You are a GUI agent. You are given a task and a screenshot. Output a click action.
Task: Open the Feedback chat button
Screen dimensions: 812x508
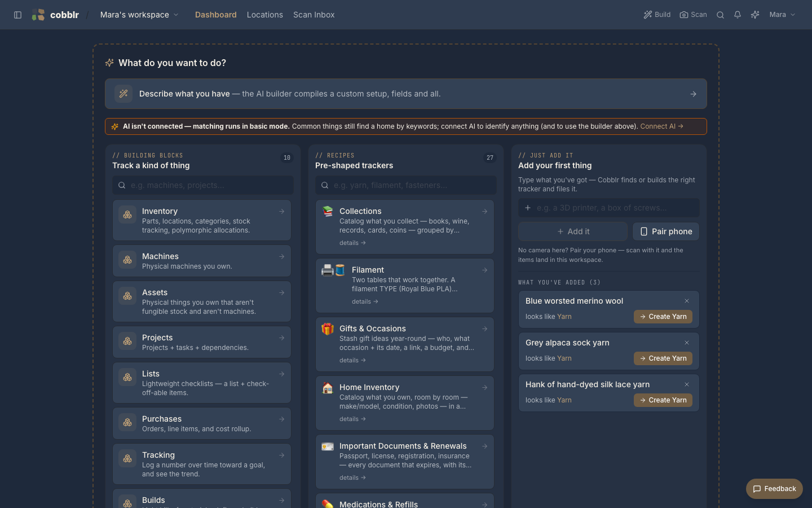pos(774,489)
